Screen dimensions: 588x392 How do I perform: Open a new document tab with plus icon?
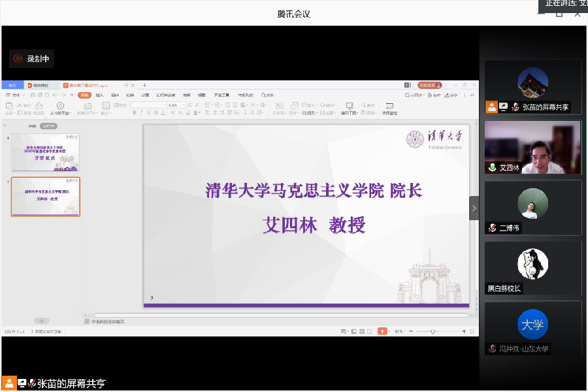coord(144,86)
